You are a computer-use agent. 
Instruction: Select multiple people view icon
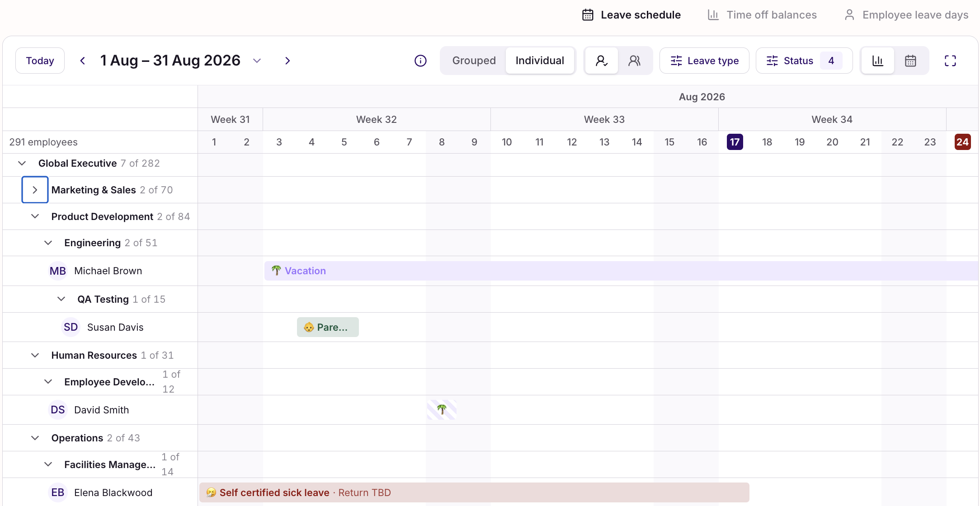[635, 61]
